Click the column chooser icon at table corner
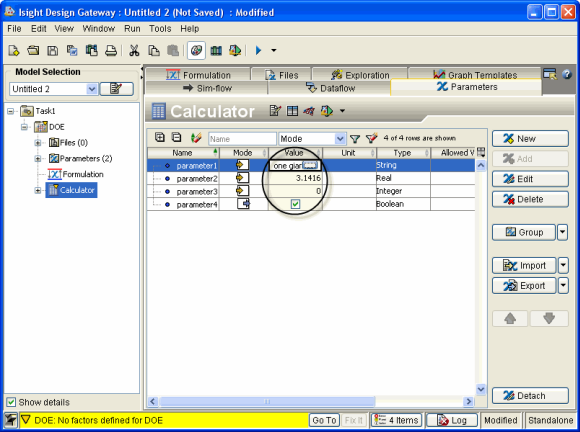Image resolution: width=580 pixels, height=432 pixels. 481,152
